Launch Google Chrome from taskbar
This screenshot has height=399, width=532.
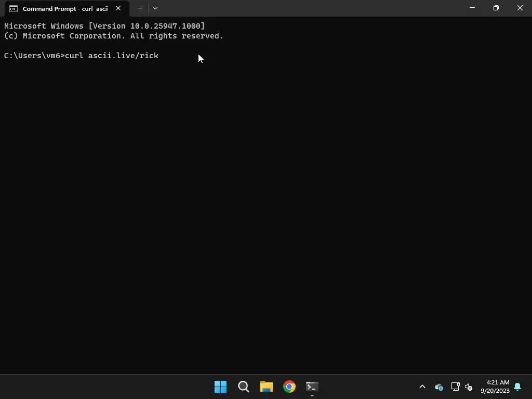tap(289, 387)
